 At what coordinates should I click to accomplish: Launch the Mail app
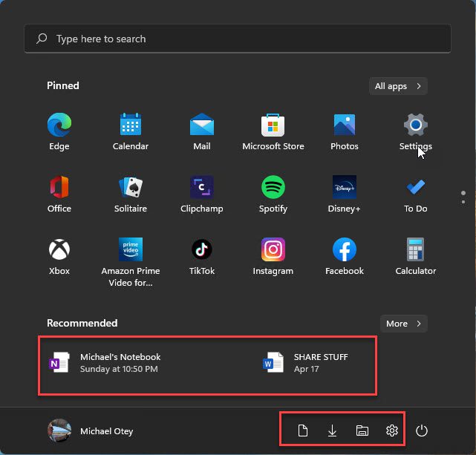click(x=202, y=131)
